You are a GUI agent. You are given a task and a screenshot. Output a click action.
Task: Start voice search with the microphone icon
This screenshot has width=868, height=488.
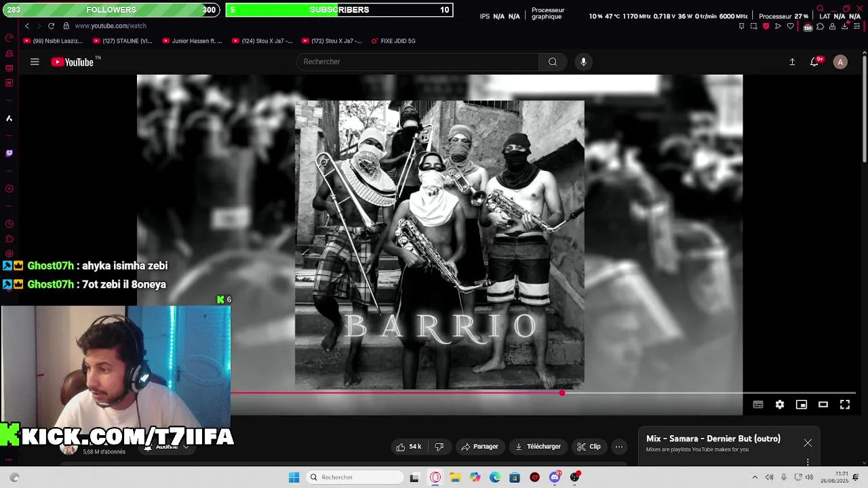(x=583, y=62)
